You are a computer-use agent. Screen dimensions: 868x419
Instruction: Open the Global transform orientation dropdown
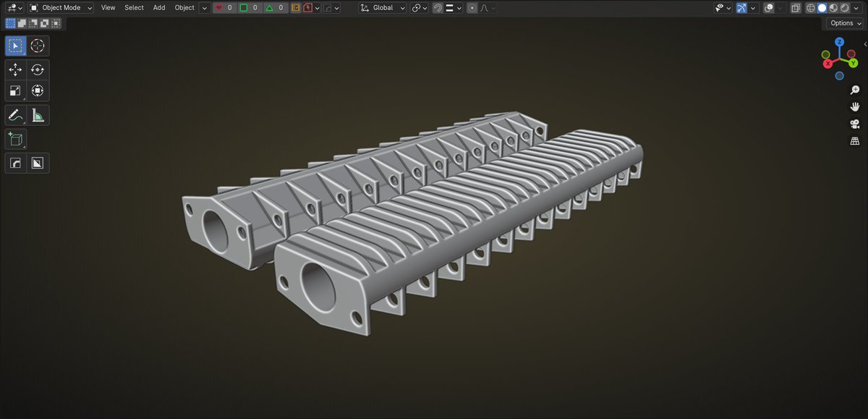(383, 7)
